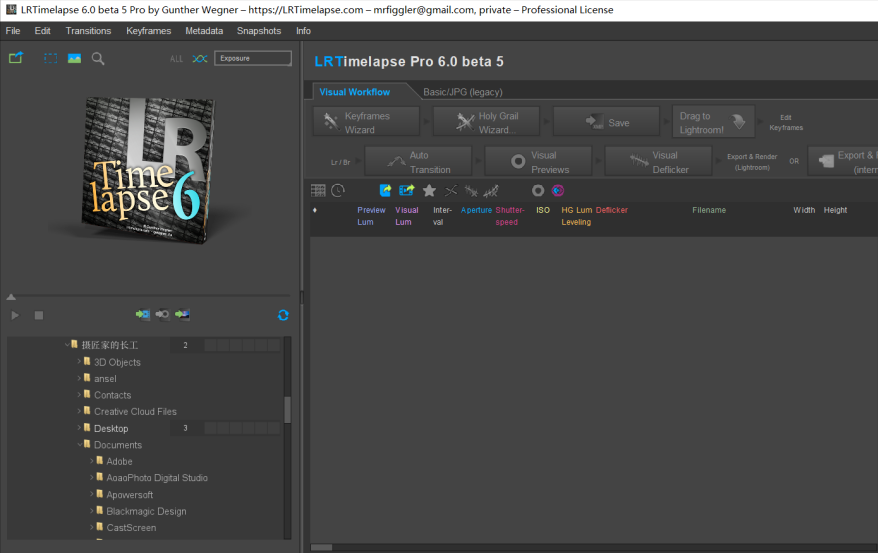Click the blue landscape image preview icon
878x553 pixels.
pyautogui.click(x=74, y=58)
